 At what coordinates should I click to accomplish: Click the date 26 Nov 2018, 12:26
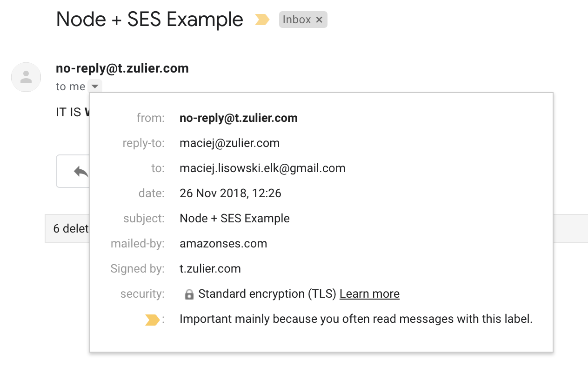(x=230, y=193)
